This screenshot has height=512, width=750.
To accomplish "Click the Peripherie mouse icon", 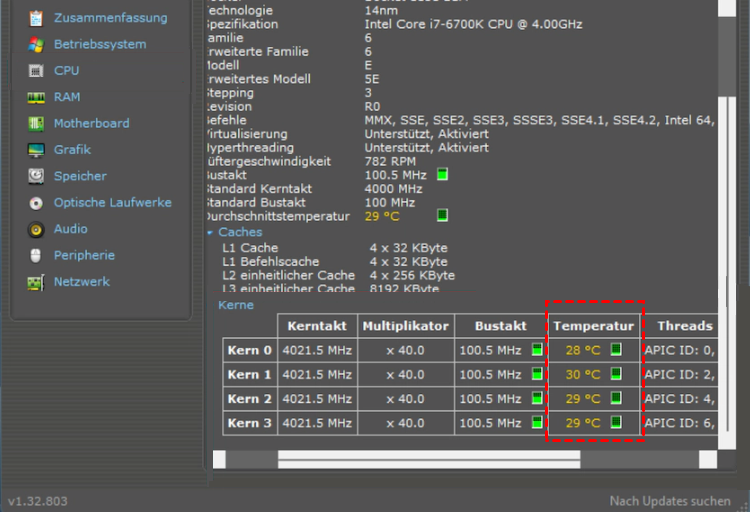I will click(x=36, y=256).
